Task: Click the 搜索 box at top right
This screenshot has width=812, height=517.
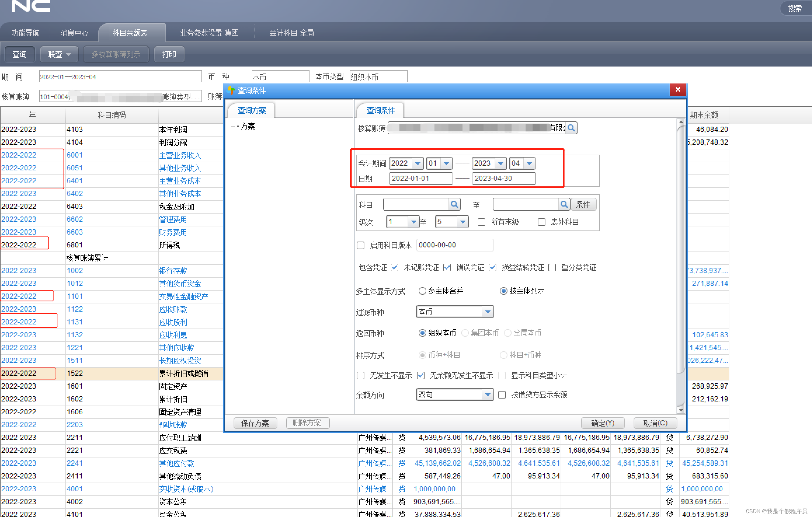Action: [x=796, y=8]
